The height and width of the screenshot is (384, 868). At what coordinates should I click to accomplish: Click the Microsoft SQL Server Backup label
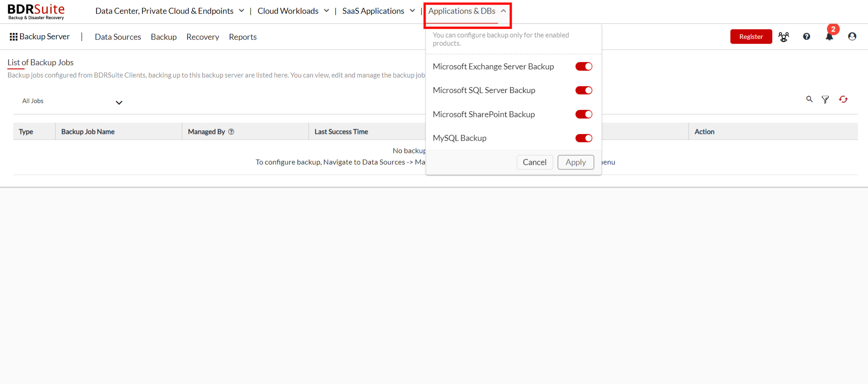pyautogui.click(x=484, y=90)
